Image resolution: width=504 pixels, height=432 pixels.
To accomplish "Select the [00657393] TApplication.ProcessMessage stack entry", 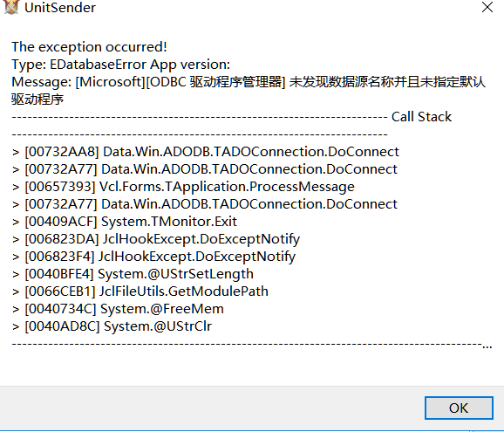I will click(x=183, y=187).
